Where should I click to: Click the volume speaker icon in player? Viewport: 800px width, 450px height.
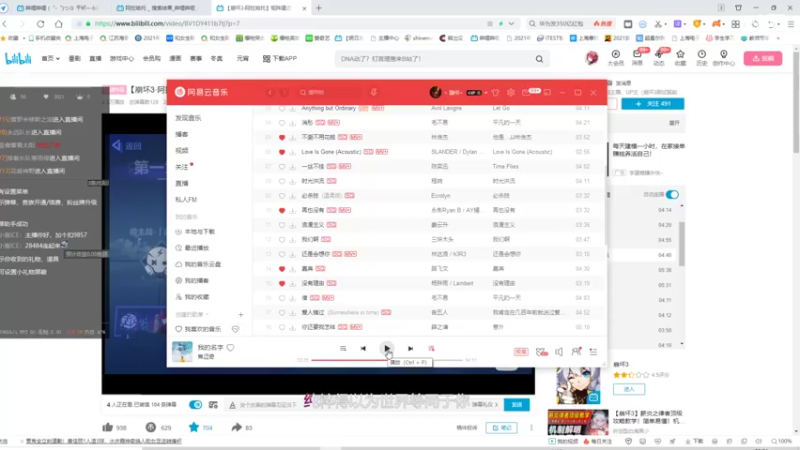[x=559, y=352]
